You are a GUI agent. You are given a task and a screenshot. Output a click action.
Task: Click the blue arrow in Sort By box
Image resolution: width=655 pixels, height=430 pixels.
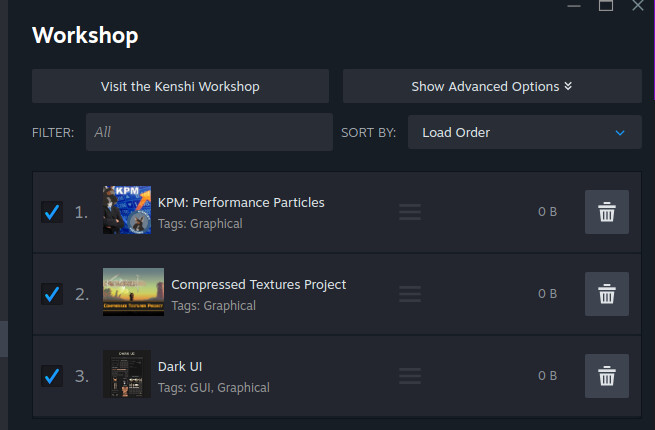[x=620, y=133]
